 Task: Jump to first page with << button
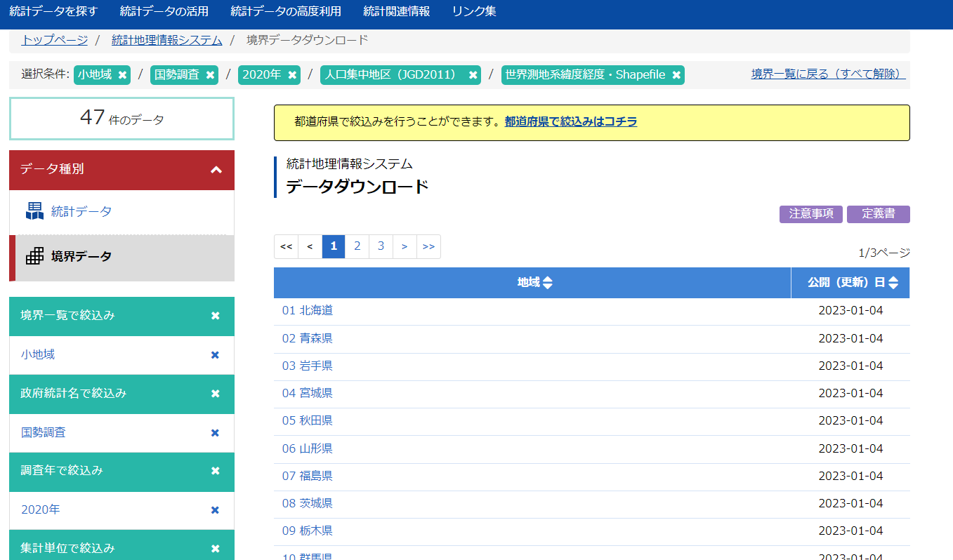point(286,246)
